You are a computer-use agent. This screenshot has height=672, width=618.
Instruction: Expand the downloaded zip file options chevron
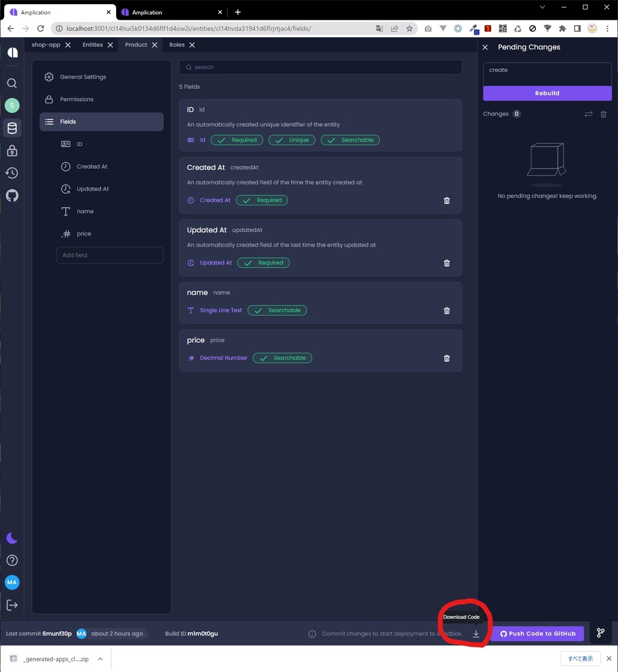pyautogui.click(x=101, y=659)
